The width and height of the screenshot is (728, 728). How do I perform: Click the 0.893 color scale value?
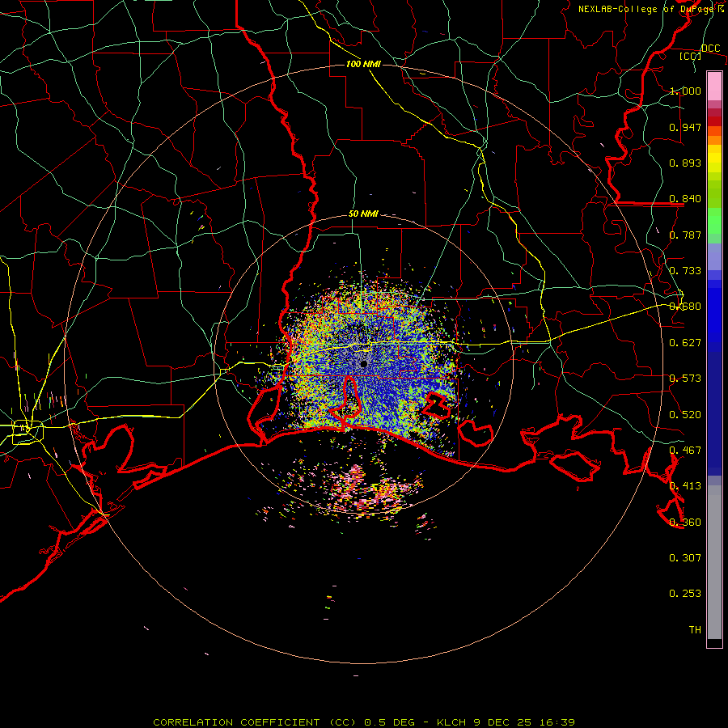(685, 163)
